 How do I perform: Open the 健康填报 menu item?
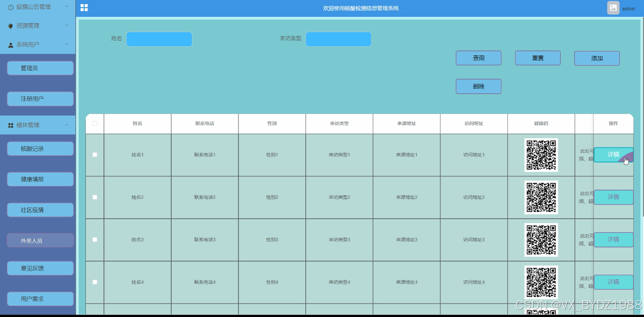(40, 179)
